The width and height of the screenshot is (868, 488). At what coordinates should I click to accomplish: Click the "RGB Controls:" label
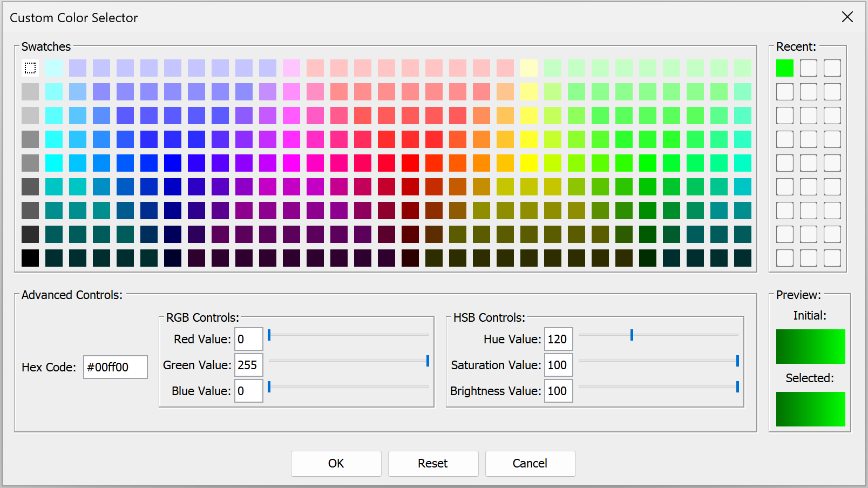coord(202,317)
